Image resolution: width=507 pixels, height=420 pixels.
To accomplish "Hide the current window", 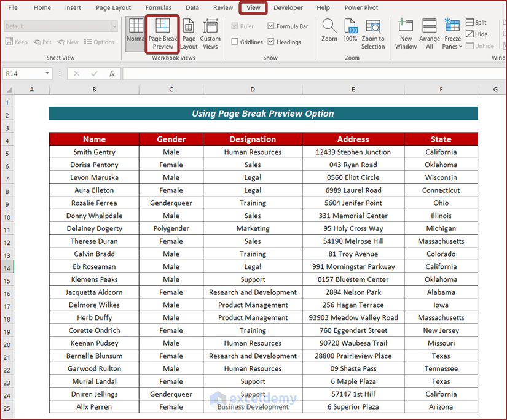I will click(x=477, y=34).
